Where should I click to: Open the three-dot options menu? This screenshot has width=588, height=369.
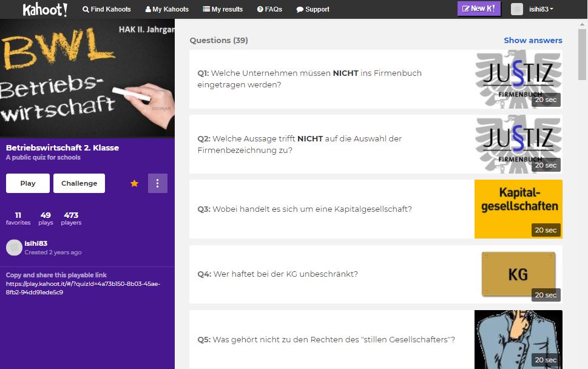coord(158,183)
